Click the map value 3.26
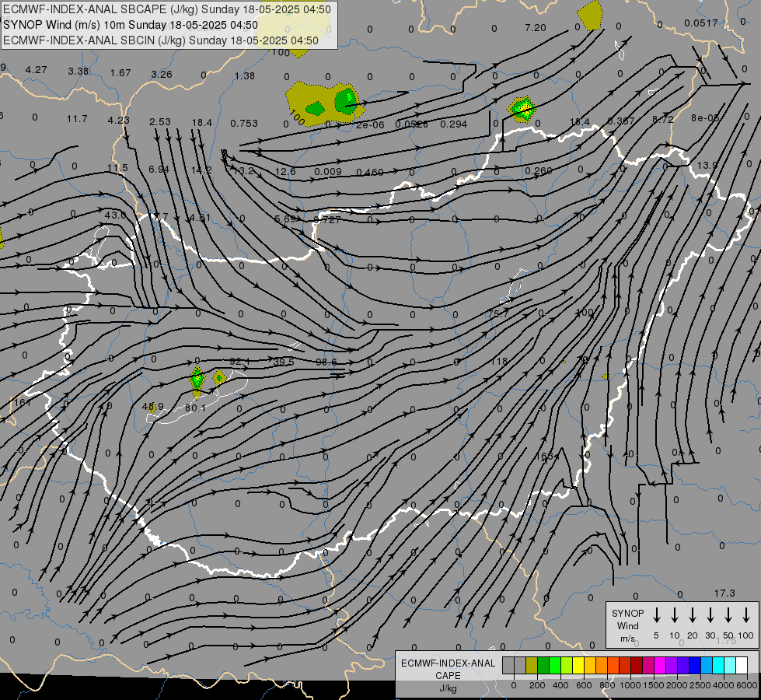Screen dimensions: 761x700 (x=162, y=75)
